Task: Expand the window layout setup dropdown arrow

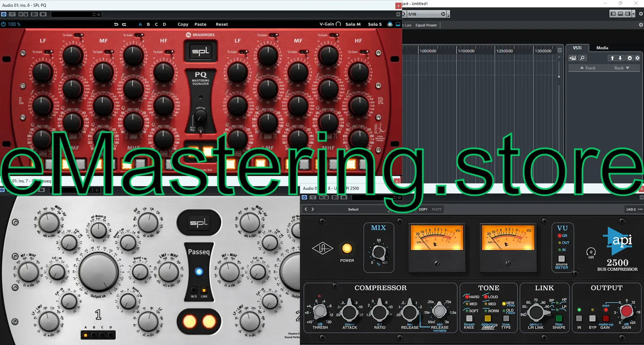Action: click(x=634, y=14)
